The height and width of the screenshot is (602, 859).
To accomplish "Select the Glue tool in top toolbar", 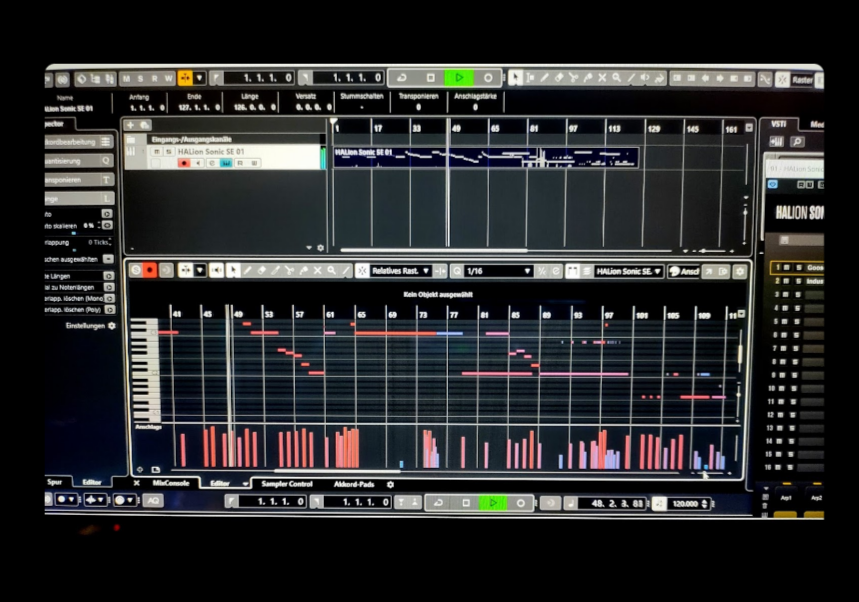I will 588,78.
